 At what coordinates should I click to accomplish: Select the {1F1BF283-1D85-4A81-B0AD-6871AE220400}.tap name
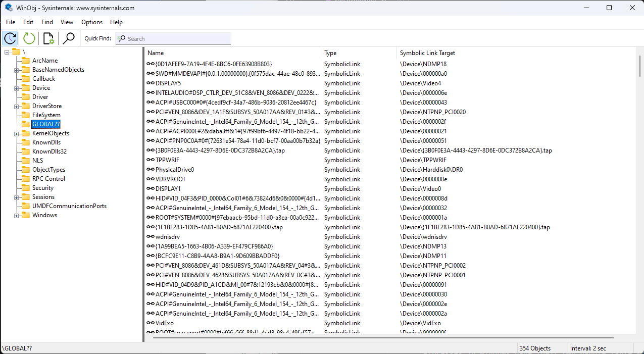point(219,227)
